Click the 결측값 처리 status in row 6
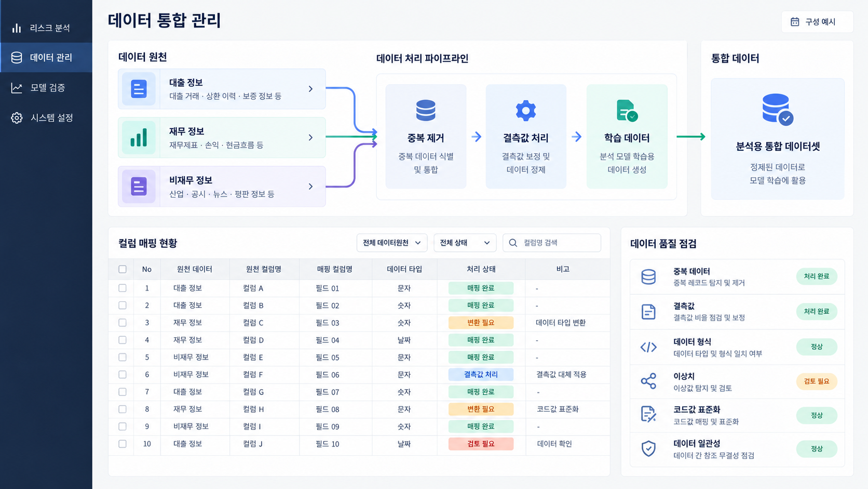The height and width of the screenshot is (489, 868). [481, 375]
